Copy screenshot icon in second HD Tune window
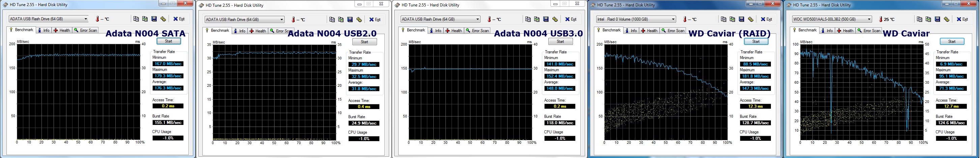980x158 pixels. point(341,20)
